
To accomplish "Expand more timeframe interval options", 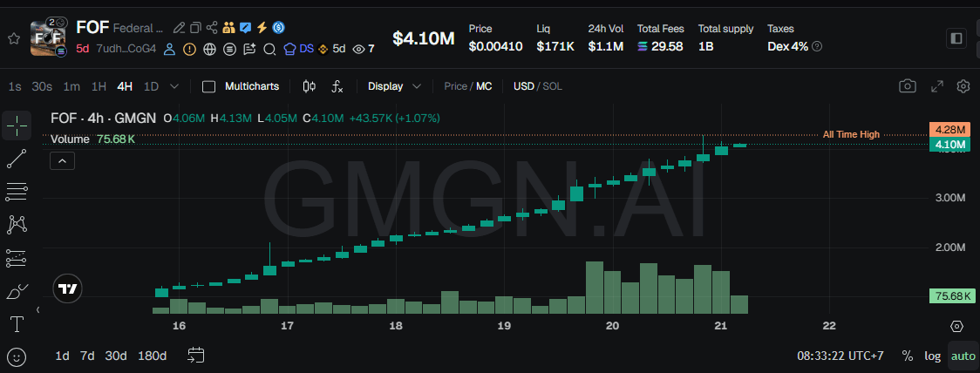I will 174,86.
